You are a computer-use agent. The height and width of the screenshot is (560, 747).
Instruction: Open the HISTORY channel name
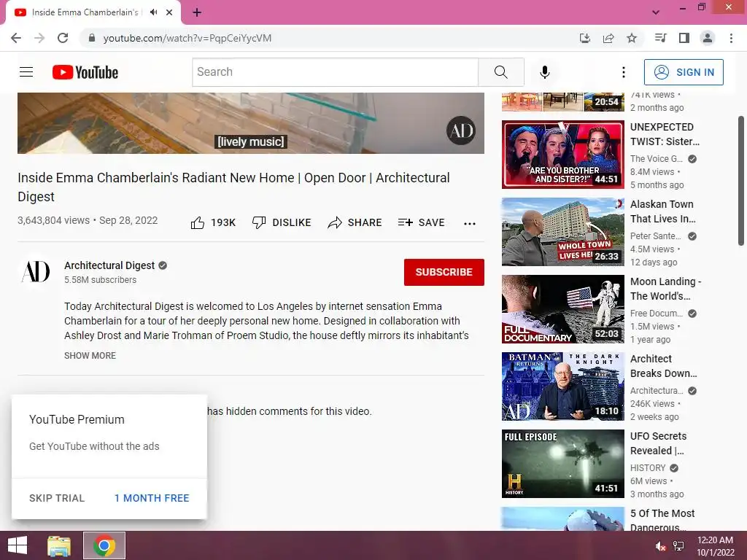click(648, 467)
